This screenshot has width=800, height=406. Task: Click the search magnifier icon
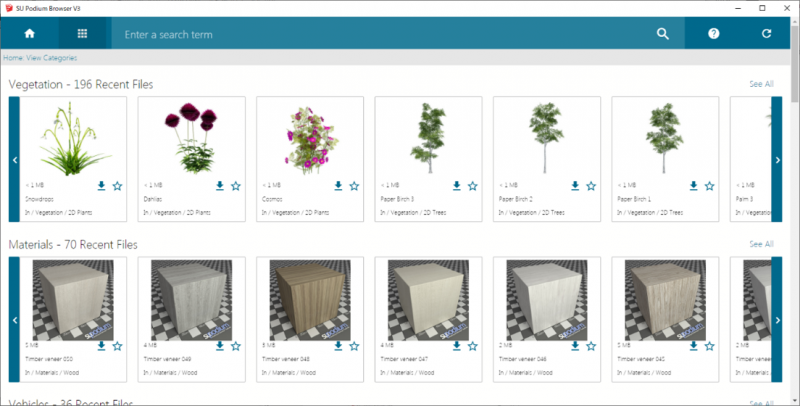[x=662, y=34]
